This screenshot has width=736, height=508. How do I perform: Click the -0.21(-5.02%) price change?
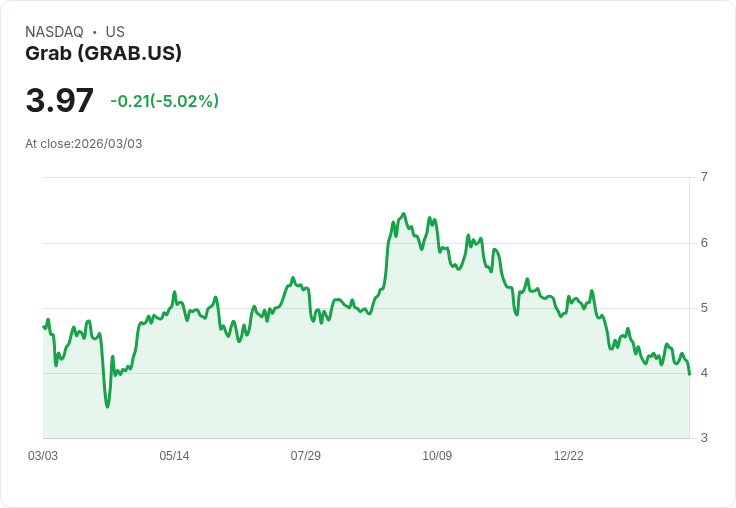tap(164, 101)
